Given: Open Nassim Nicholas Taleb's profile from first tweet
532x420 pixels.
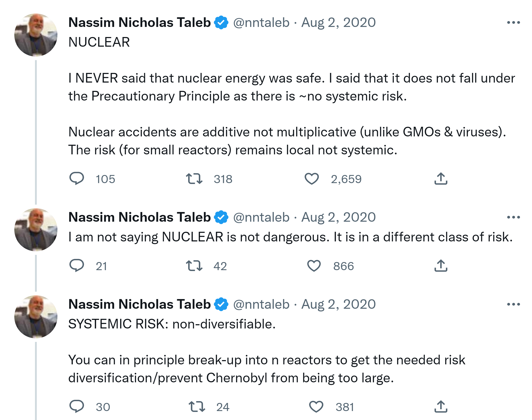Looking at the screenshot, I should tap(139, 23).
